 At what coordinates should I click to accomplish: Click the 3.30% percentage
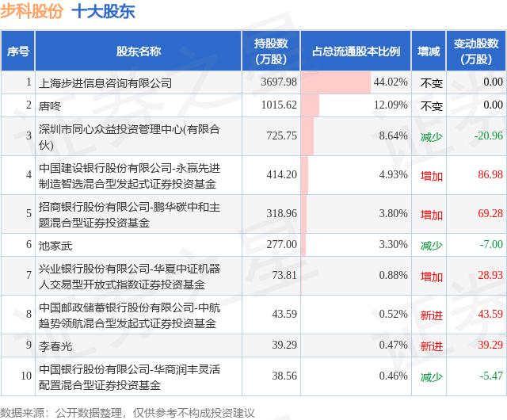coord(394,244)
